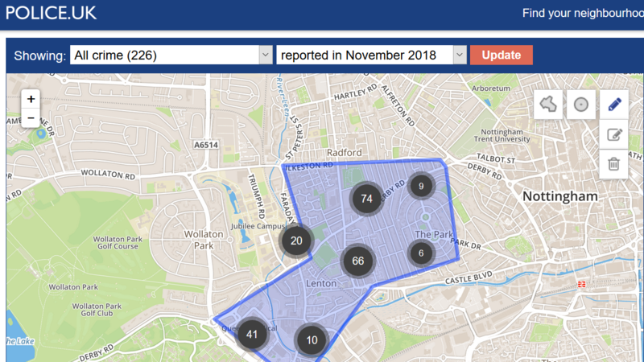
Task: Zoom out with the minus button
Action: (31, 118)
